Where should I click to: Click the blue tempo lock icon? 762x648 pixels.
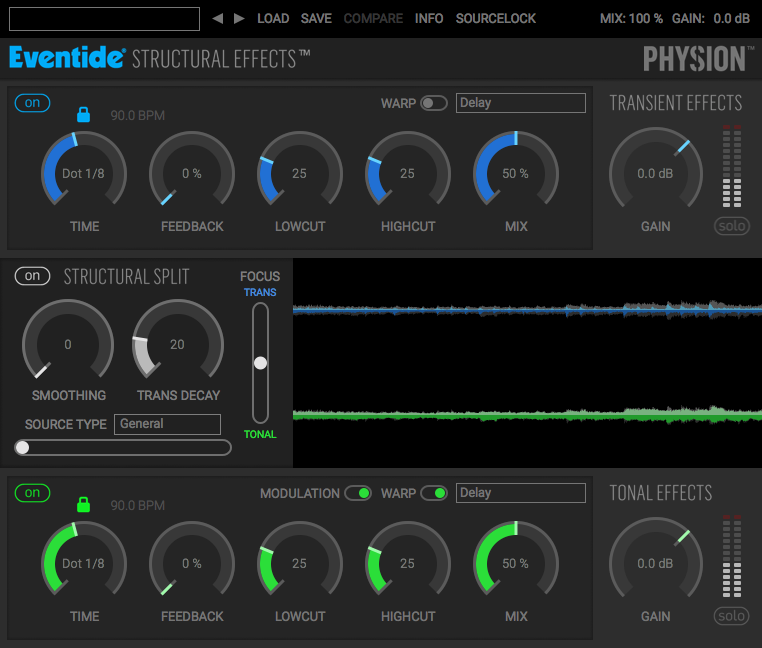(x=84, y=114)
